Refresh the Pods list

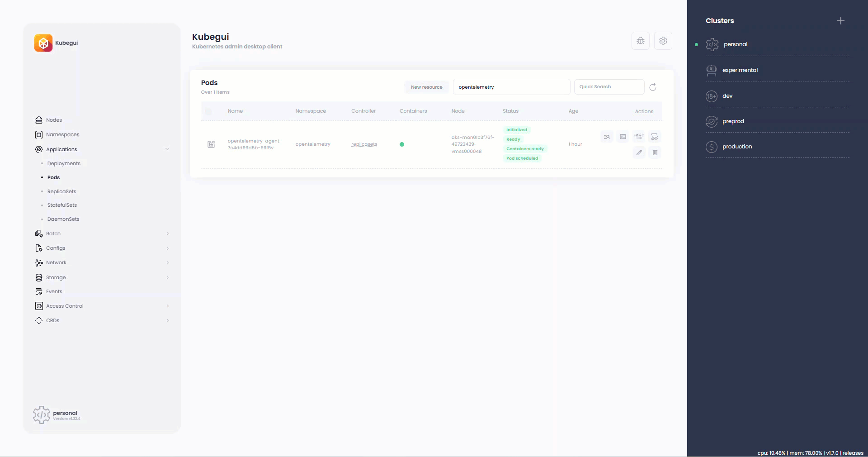tap(653, 87)
